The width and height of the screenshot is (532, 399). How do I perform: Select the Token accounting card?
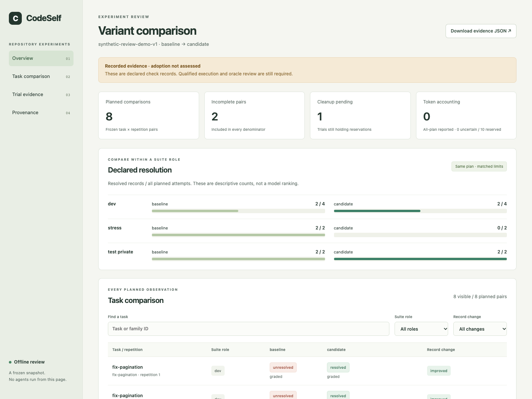pos(466,116)
